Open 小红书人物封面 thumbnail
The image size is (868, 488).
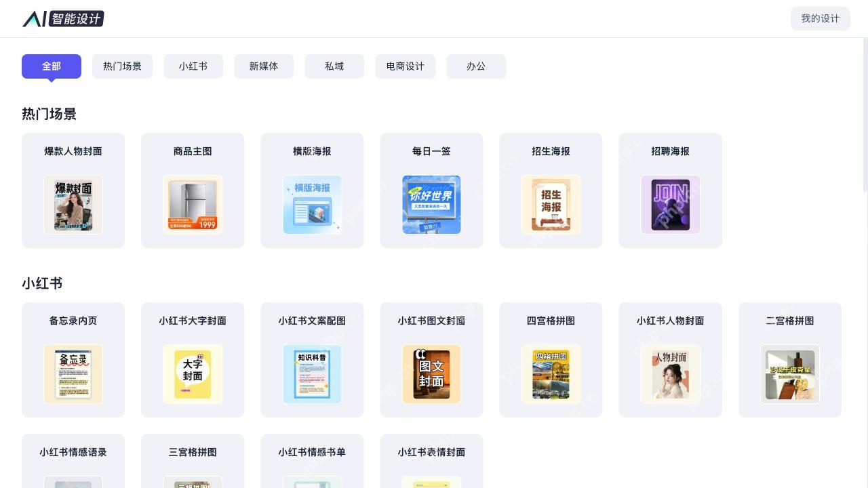(x=670, y=374)
